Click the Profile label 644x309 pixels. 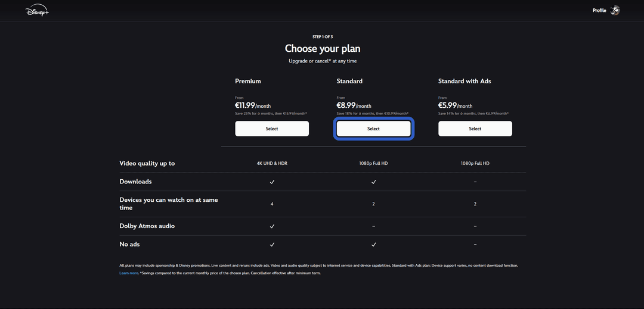tap(599, 11)
